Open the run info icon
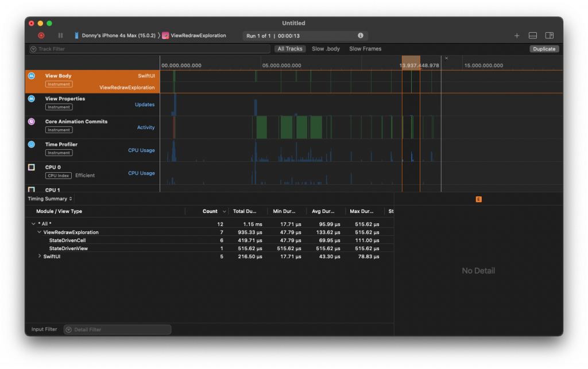588x369 pixels. [x=361, y=35]
